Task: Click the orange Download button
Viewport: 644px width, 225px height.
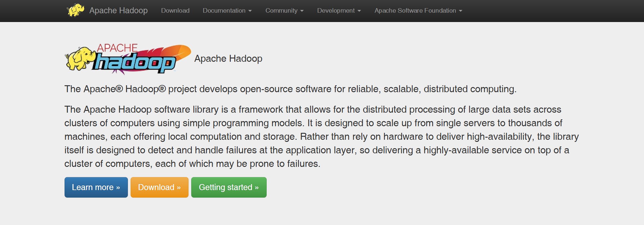Action: pyautogui.click(x=159, y=187)
